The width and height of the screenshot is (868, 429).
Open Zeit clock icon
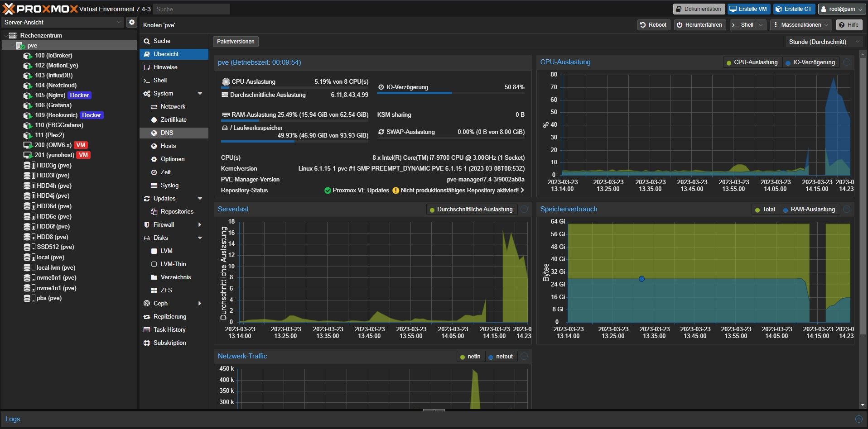pyautogui.click(x=154, y=172)
